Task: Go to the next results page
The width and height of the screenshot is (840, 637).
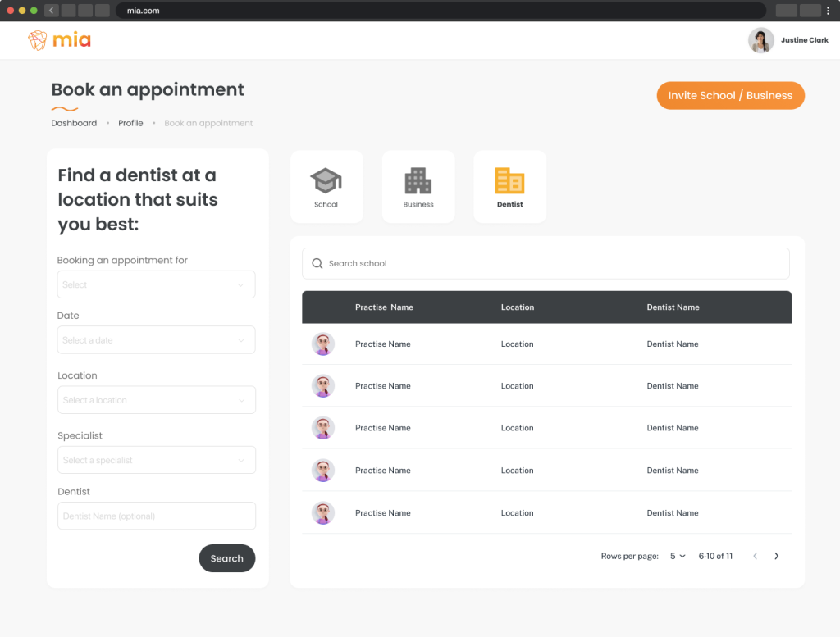Action: [776, 557]
